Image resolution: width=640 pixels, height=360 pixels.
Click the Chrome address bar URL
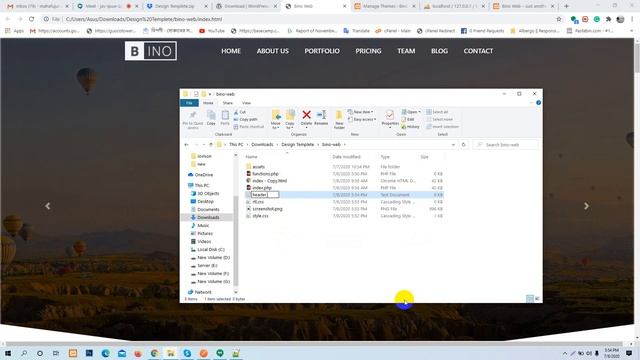(144, 19)
